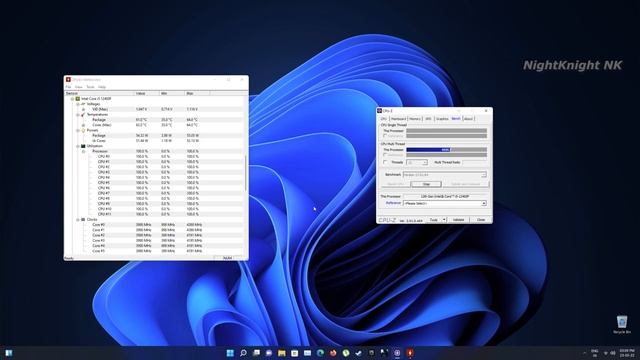Open the File menu in HWMonitor
This screenshot has height=360, width=640.
[68, 87]
